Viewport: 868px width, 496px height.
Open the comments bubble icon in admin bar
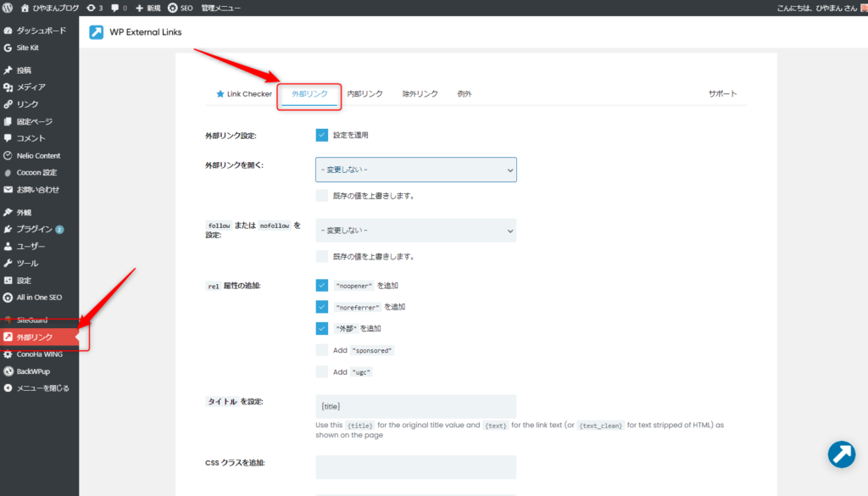tap(119, 8)
